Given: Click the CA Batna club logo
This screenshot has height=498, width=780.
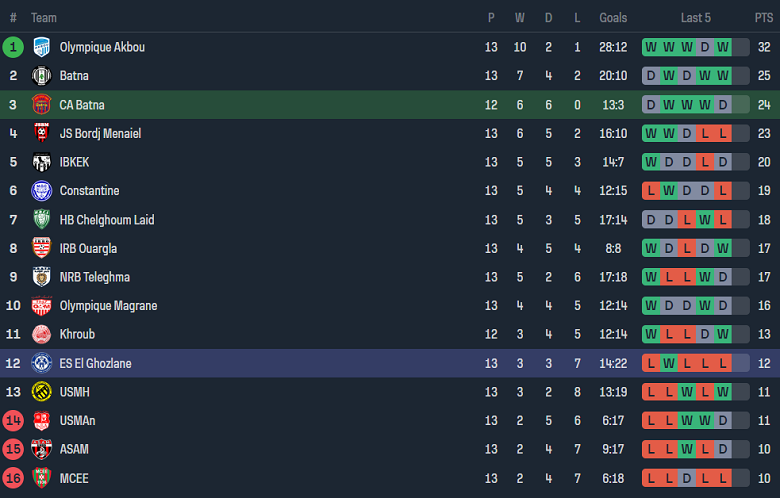Looking at the screenshot, I should coord(41,105).
